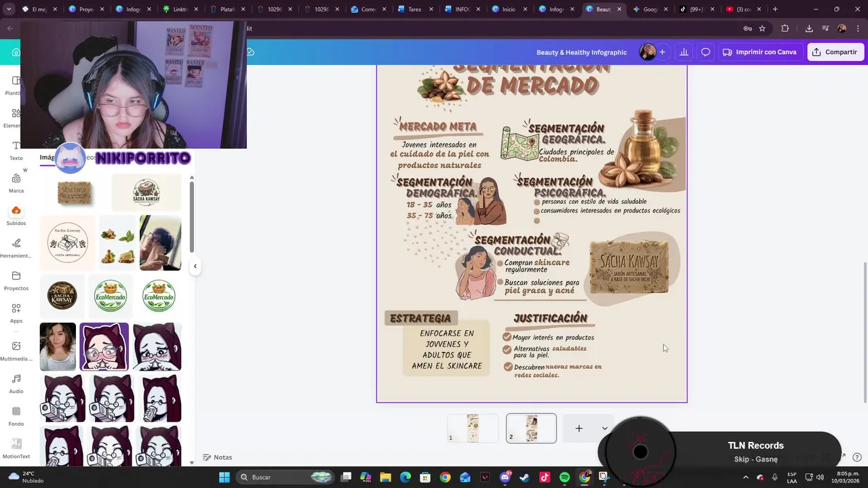
Task: Select the woman's selfie photo upload
Action: pos(58,347)
